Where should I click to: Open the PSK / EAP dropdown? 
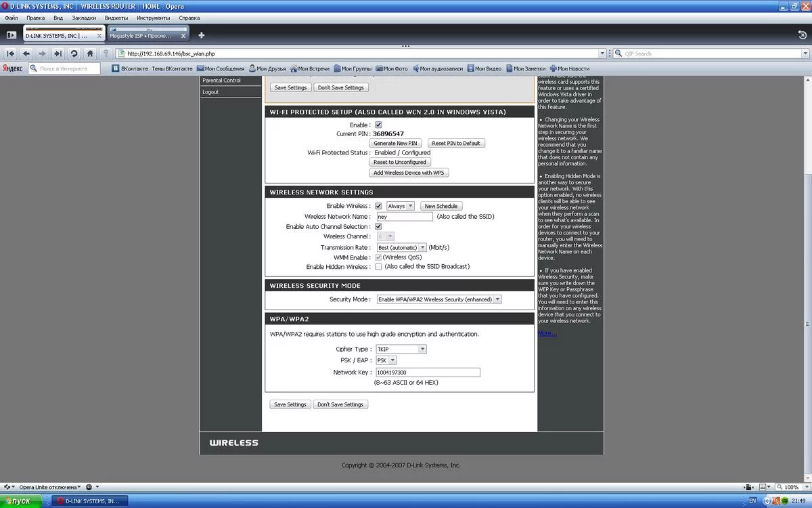click(x=386, y=360)
